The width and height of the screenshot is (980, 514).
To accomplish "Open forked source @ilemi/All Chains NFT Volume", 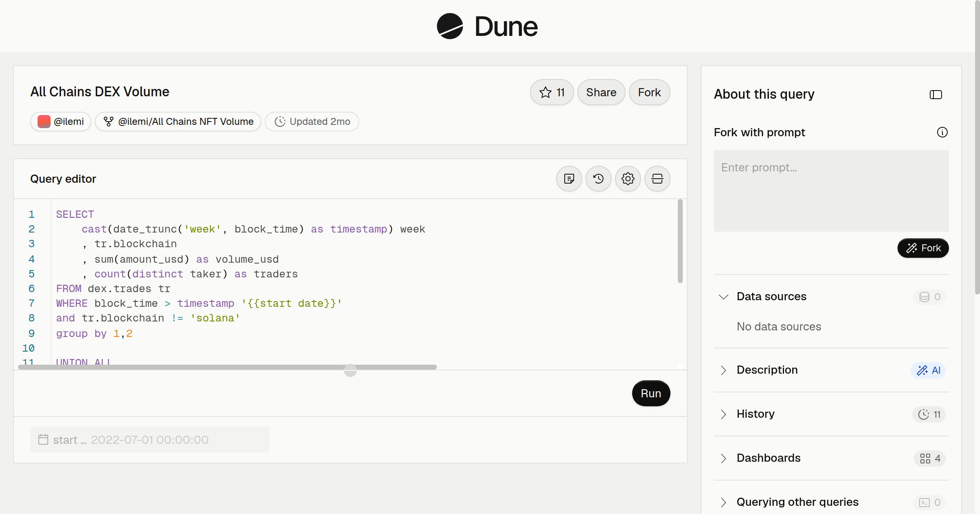I will [x=178, y=122].
